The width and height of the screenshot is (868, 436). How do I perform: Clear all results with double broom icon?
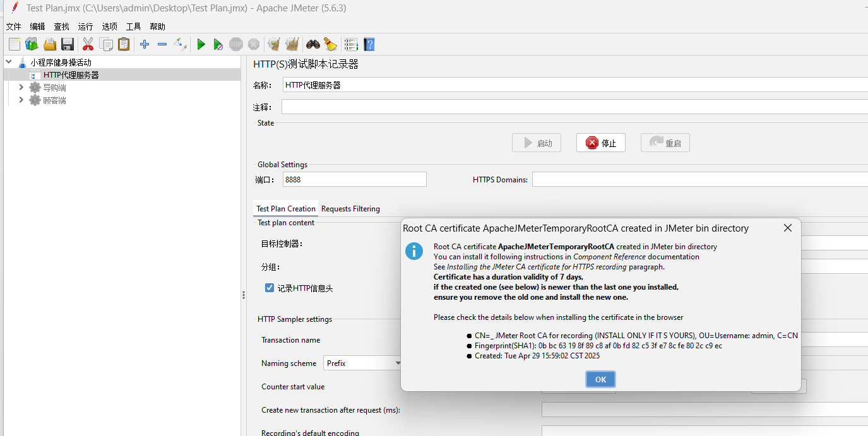coord(292,44)
